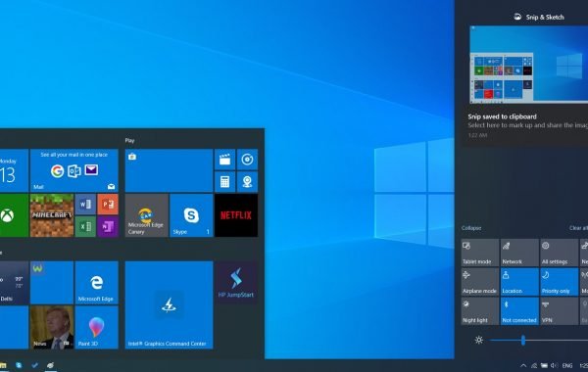This screenshot has width=588, height=372.
Task: Collapse the quick actions panel
Action: (x=471, y=228)
